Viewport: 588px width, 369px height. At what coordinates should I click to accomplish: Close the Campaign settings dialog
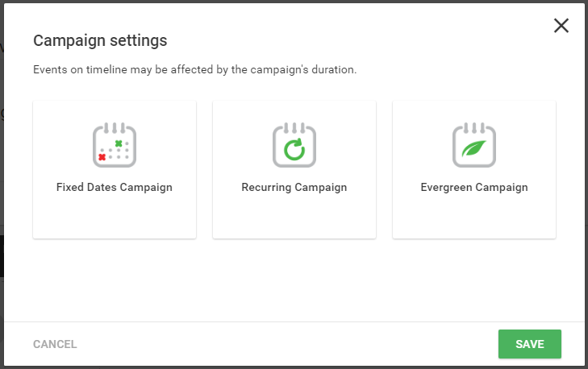coord(561,26)
